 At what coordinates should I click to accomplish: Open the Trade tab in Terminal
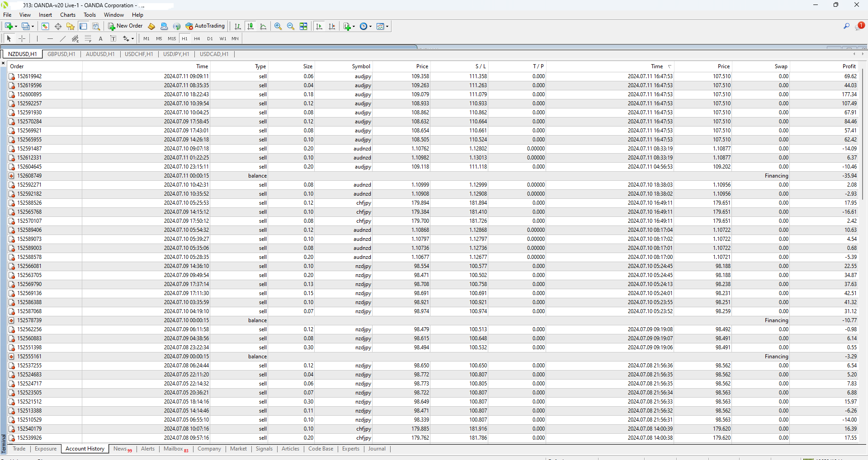[x=19, y=449]
